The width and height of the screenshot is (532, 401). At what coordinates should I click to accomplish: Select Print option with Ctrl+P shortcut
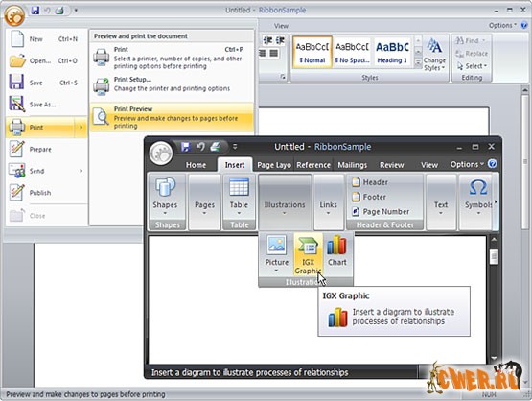172,58
